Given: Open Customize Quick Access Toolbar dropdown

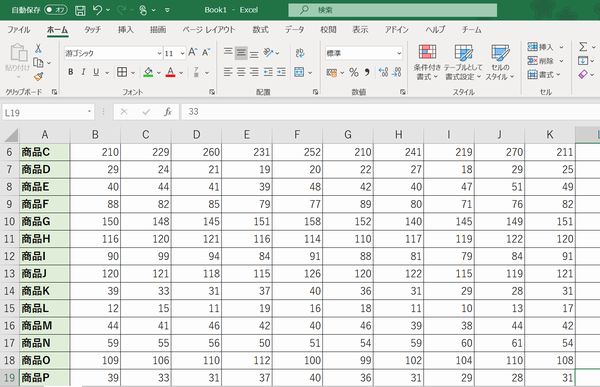Looking at the screenshot, I should pos(167,10).
